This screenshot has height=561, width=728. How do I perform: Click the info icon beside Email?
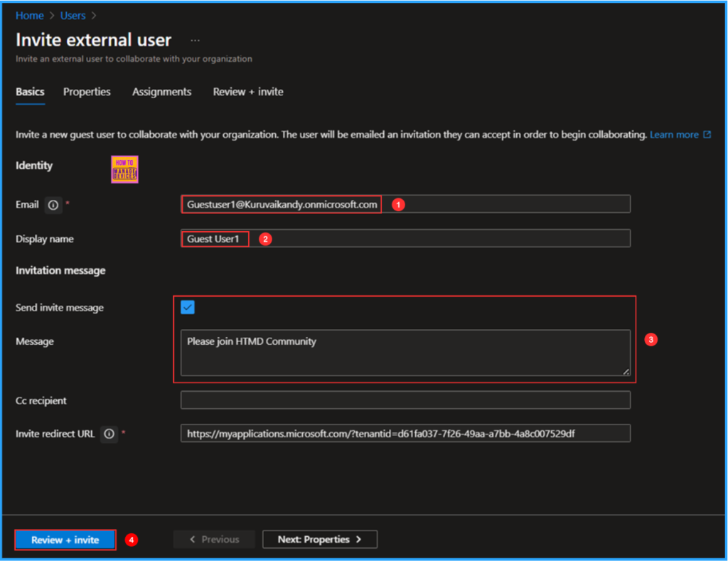pyautogui.click(x=53, y=205)
